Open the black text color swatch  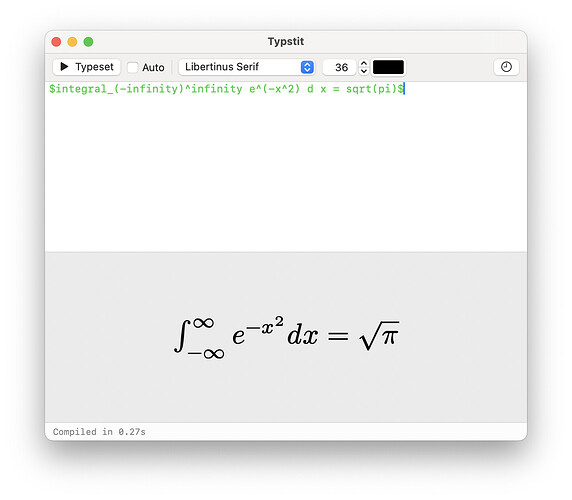pos(388,67)
